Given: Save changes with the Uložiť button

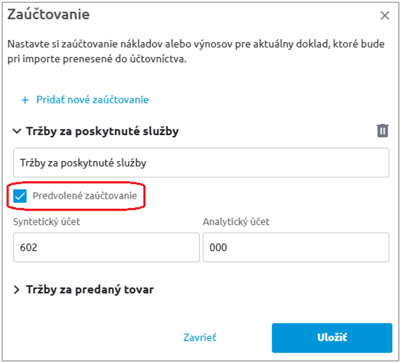Looking at the screenshot, I should click(332, 338).
